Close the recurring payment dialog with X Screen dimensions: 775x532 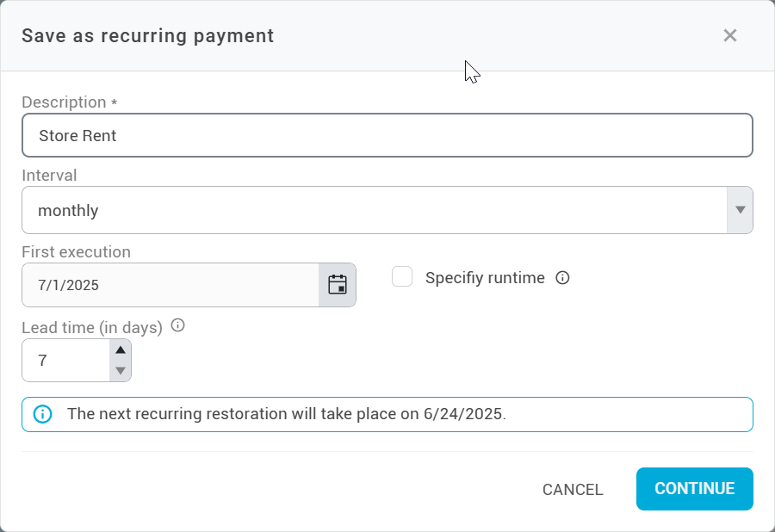(730, 35)
